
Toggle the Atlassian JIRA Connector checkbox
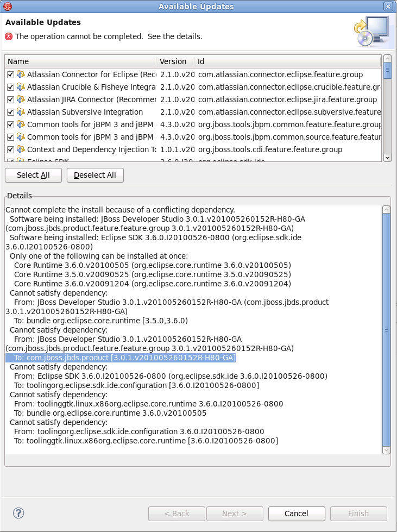pos(10,99)
